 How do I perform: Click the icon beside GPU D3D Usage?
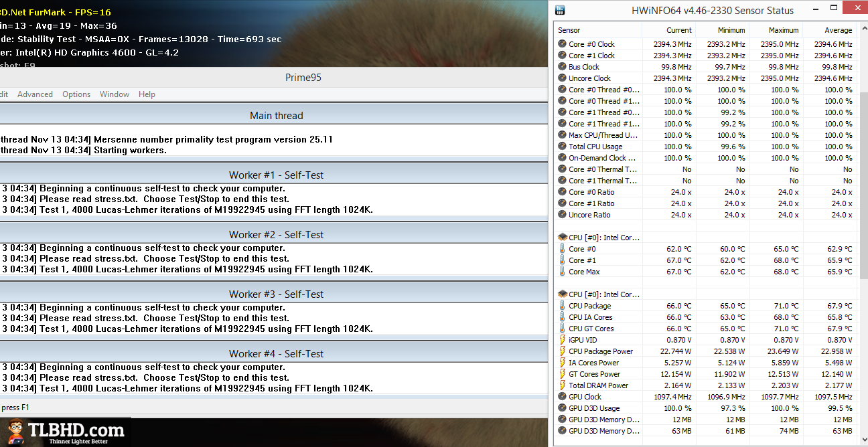(x=562, y=408)
